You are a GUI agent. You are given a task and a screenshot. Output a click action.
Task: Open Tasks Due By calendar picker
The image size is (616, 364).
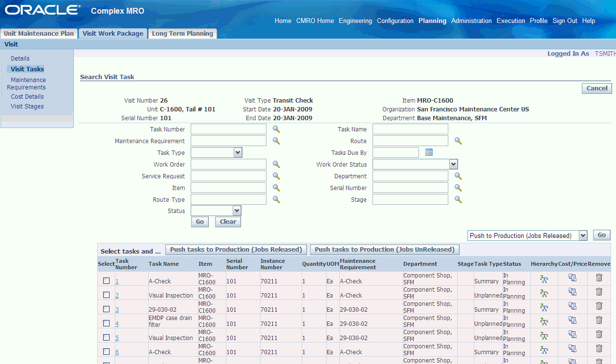(429, 152)
